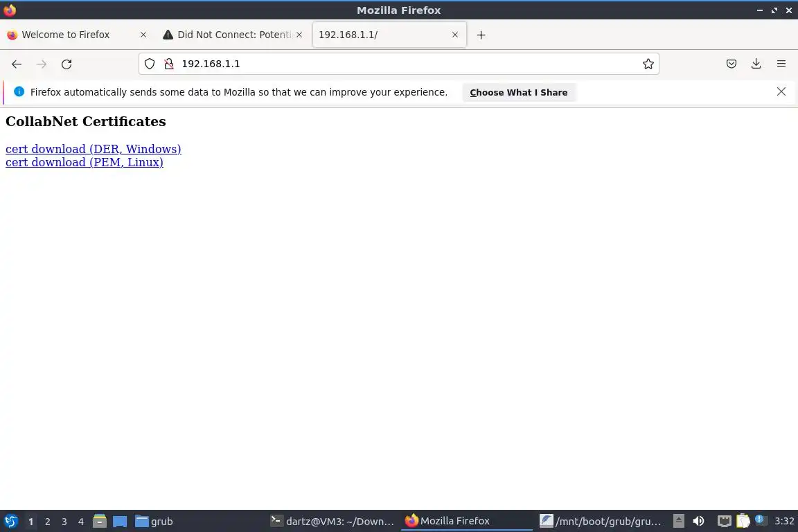Viewport: 798px width, 532px height.
Task: Minimize the Firefox window
Action: click(759, 10)
